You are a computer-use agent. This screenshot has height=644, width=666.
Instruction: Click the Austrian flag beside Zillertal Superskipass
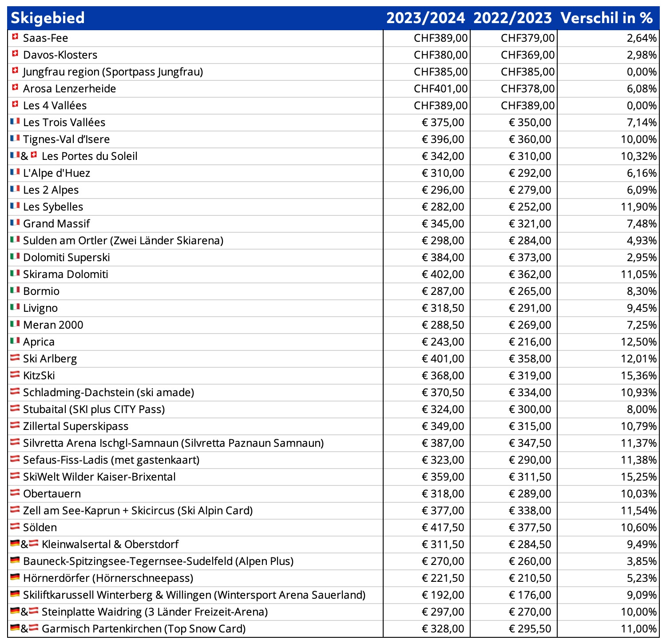(15, 425)
